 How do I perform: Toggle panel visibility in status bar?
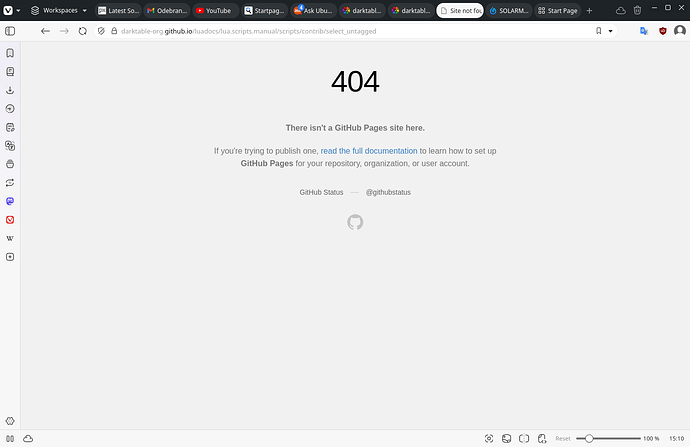coord(10,439)
